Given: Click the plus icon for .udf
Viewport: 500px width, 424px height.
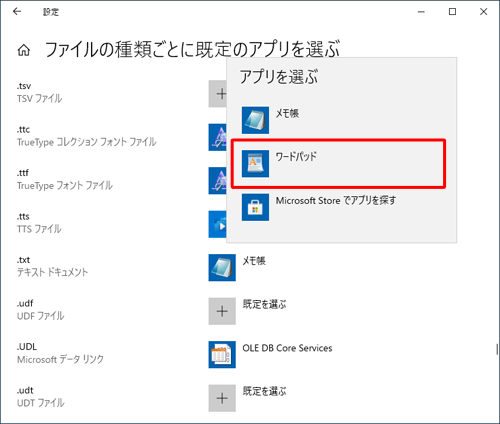Looking at the screenshot, I should point(222,311).
